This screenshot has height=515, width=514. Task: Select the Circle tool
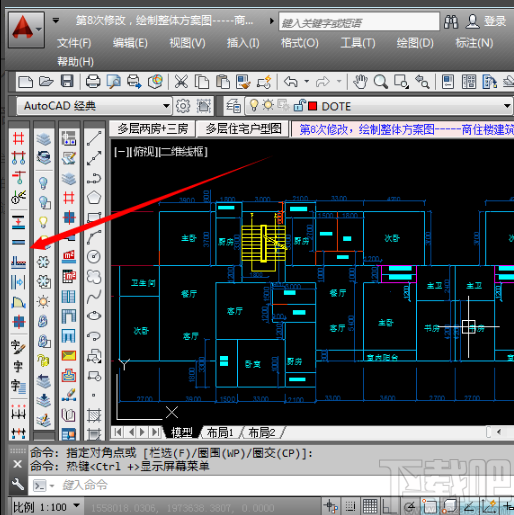[94, 256]
